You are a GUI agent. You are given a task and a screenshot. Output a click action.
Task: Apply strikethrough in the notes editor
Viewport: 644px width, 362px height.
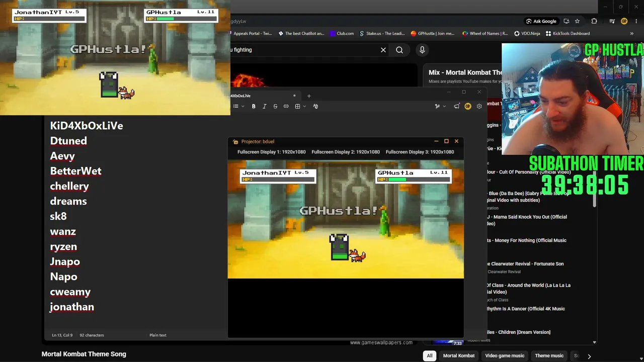pos(275,106)
